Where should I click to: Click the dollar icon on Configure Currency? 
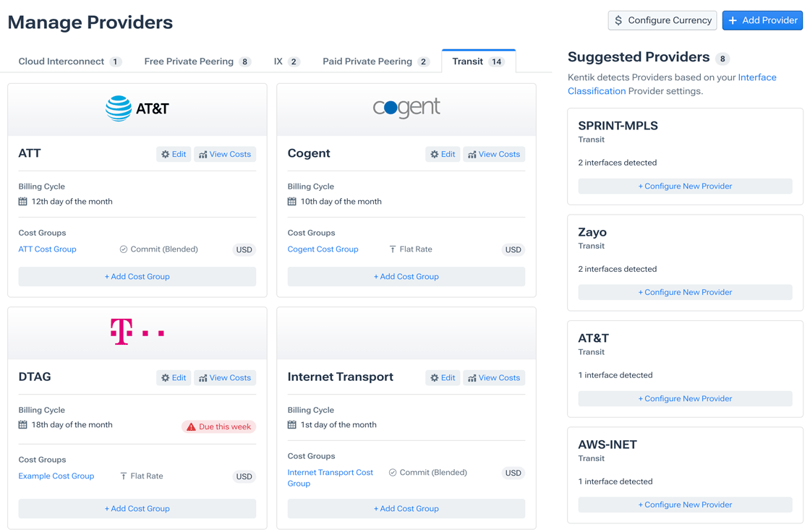[x=618, y=20]
